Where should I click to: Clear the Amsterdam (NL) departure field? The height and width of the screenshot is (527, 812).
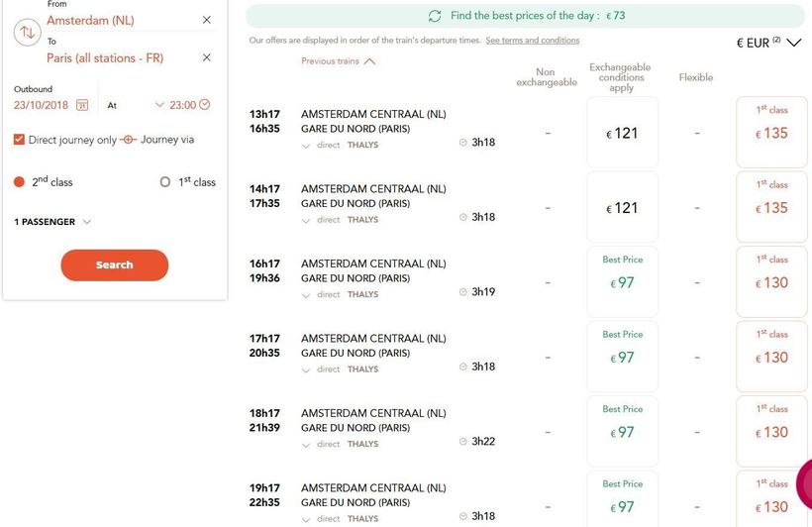(x=206, y=20)
